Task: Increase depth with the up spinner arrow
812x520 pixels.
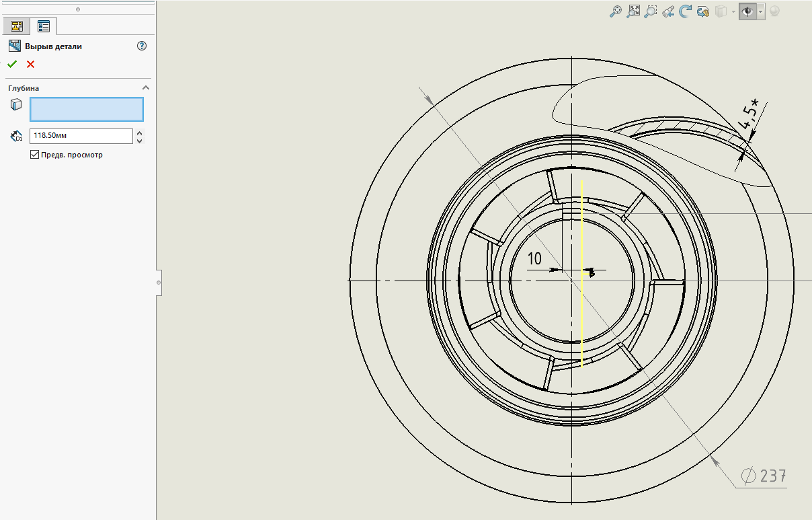Action: (140, 133)
